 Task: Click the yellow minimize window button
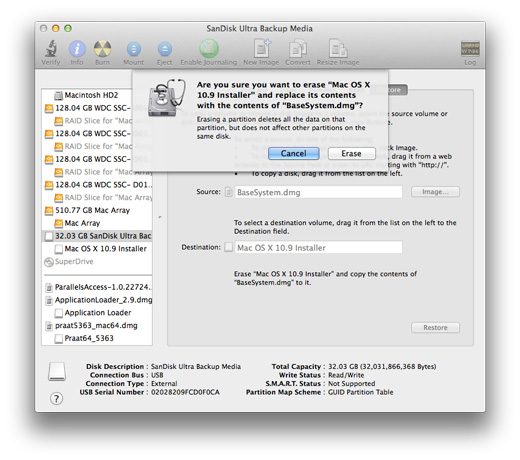tap(56, 28)
